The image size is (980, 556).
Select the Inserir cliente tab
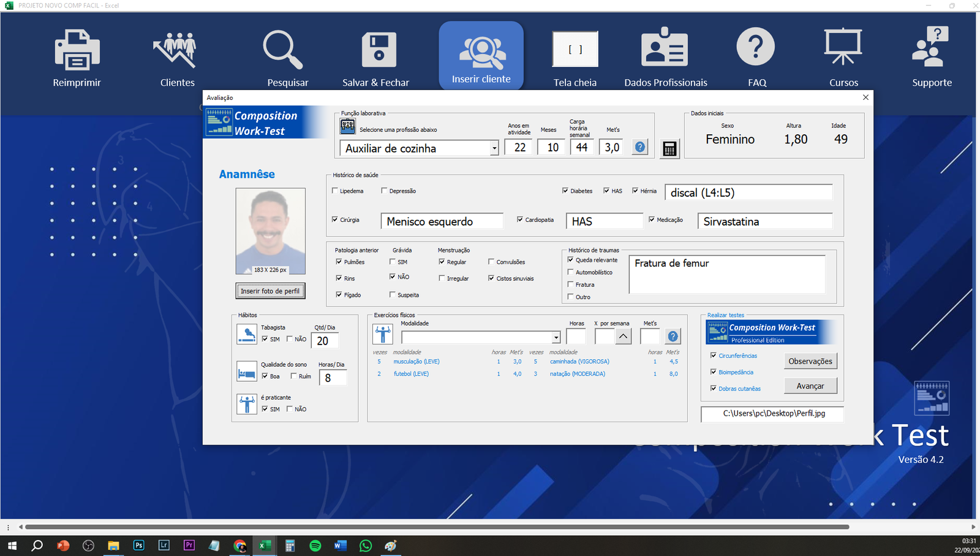point(481,56)
